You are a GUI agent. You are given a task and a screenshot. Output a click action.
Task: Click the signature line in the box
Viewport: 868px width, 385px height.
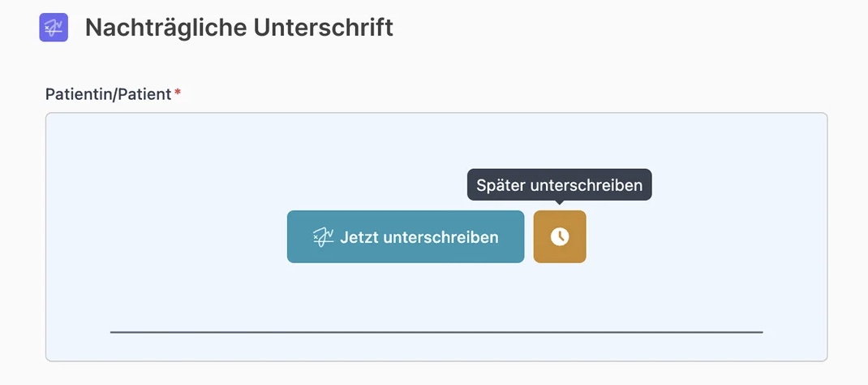click(x=436, y=332)
